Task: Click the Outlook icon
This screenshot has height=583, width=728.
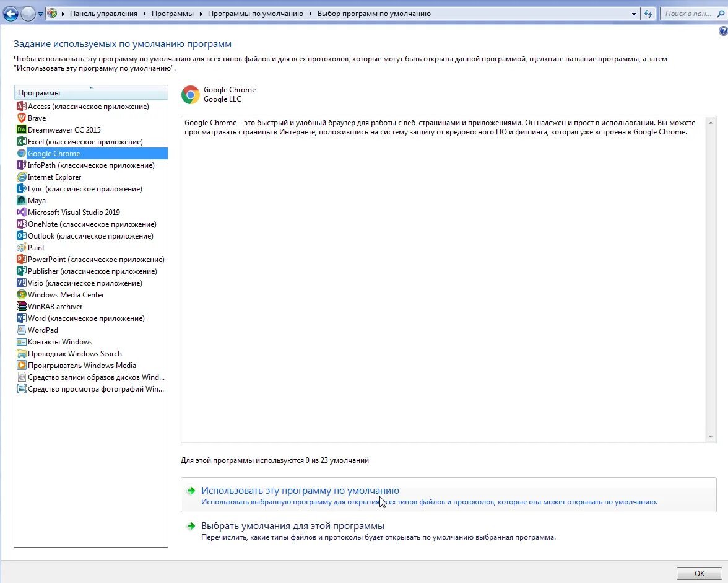Action: click(x=21, y=235)
